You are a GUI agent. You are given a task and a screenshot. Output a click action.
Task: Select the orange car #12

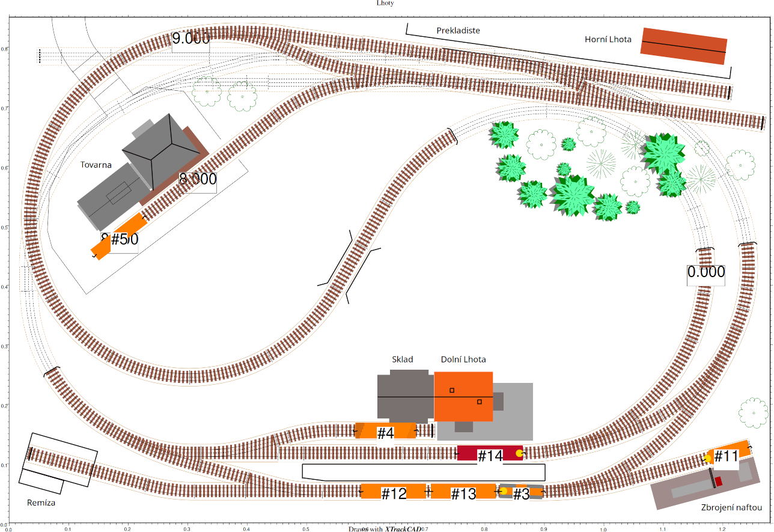(393, 492)
